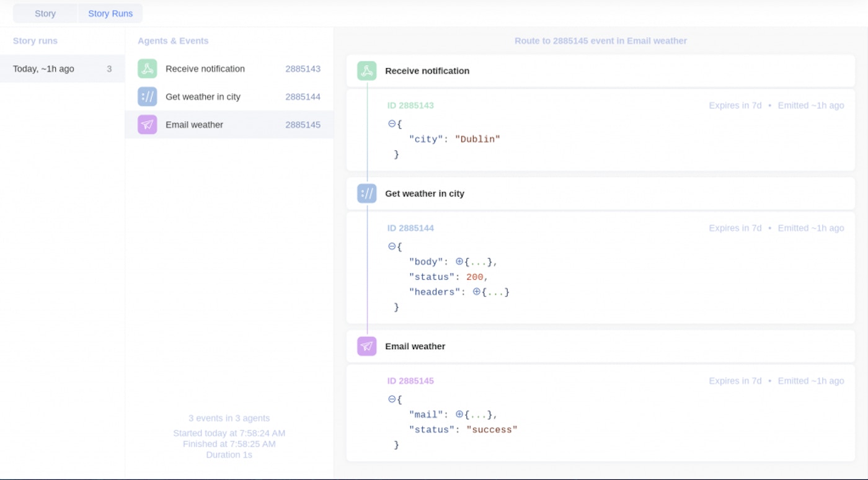Select event number 2885144 in Agents & Events list
This screenshot has height=480, width=868.
click(303, 97)
